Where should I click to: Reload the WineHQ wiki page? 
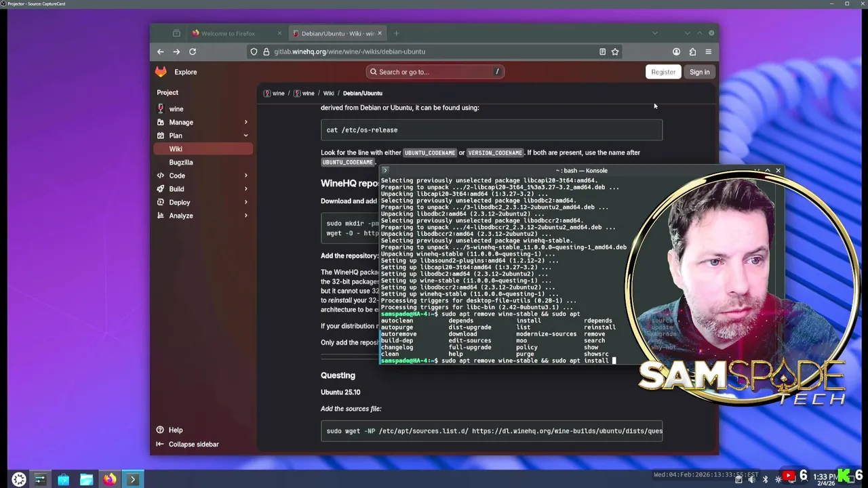coord(193,52)
